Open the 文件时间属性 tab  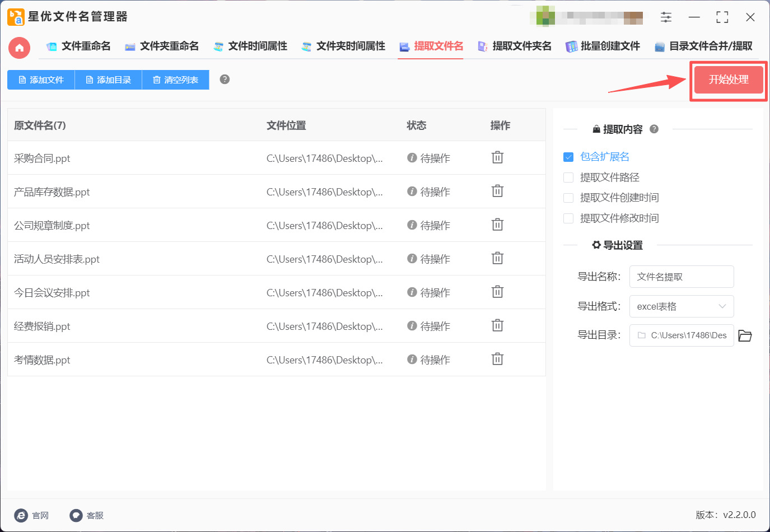click(x=250, y=46)
